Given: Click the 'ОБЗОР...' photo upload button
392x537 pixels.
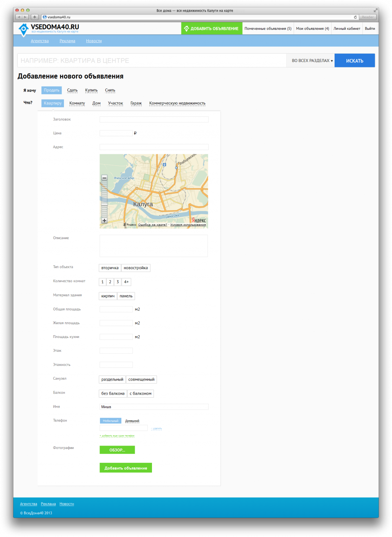Looking at the screenshot, I should click(117, 450).
